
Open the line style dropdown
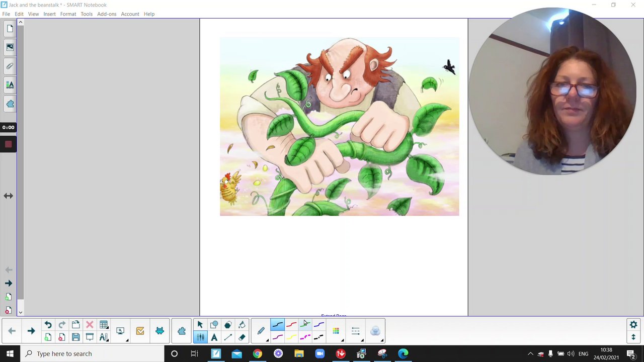tap(356, 331)
